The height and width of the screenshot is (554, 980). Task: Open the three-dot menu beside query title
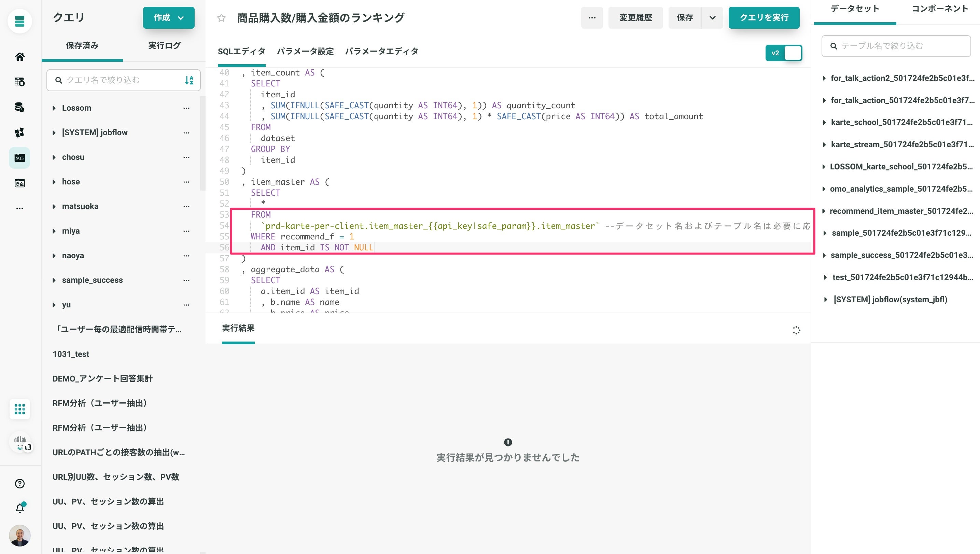click(592, 17)
